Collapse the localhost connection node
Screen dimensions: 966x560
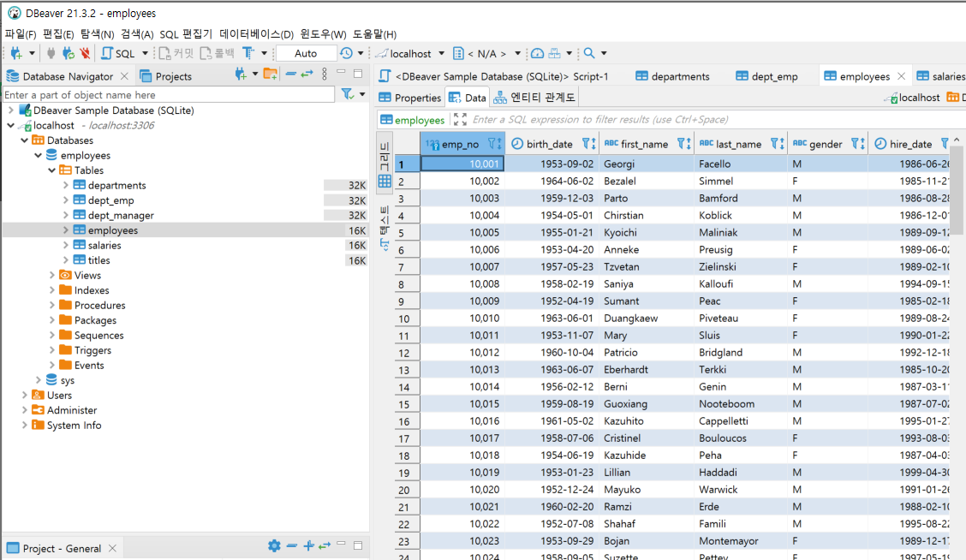click(x=10, y=125)
